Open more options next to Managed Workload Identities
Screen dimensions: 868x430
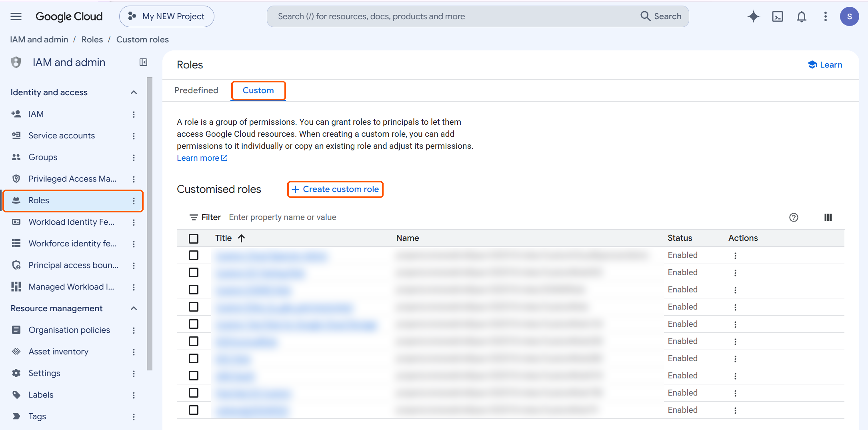point(134,287)
